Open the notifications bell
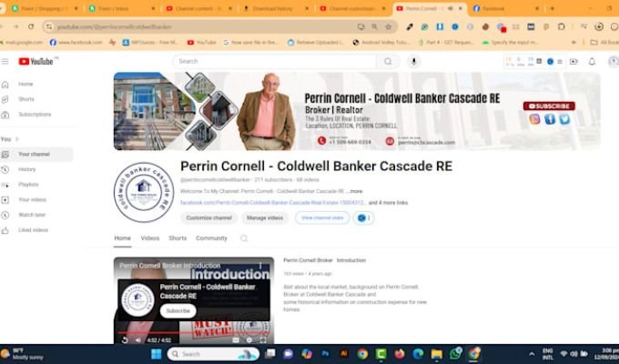This screenshot has width=619, height=364. (x=592, y=61)
